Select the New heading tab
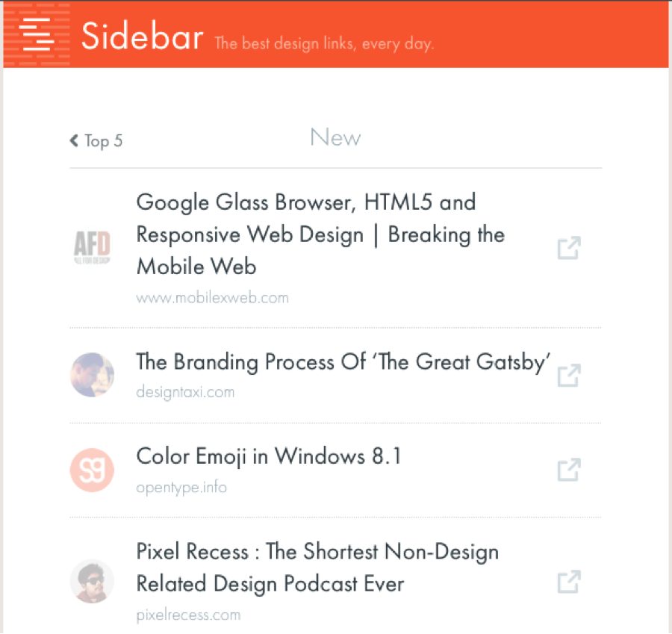This screenshot has width=672, height=634. (x=335, y=137)
